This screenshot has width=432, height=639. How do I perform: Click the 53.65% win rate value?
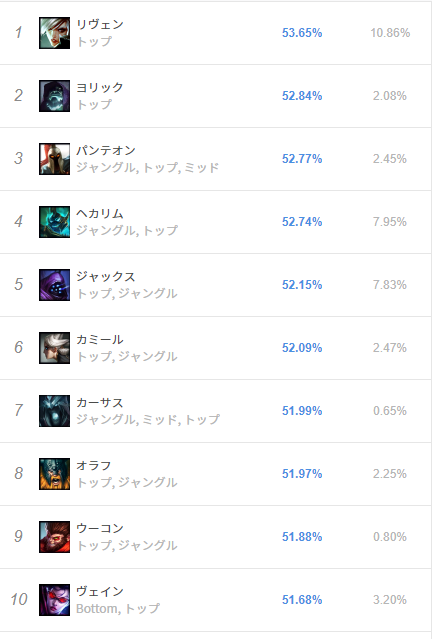click(x=302, y=33)
